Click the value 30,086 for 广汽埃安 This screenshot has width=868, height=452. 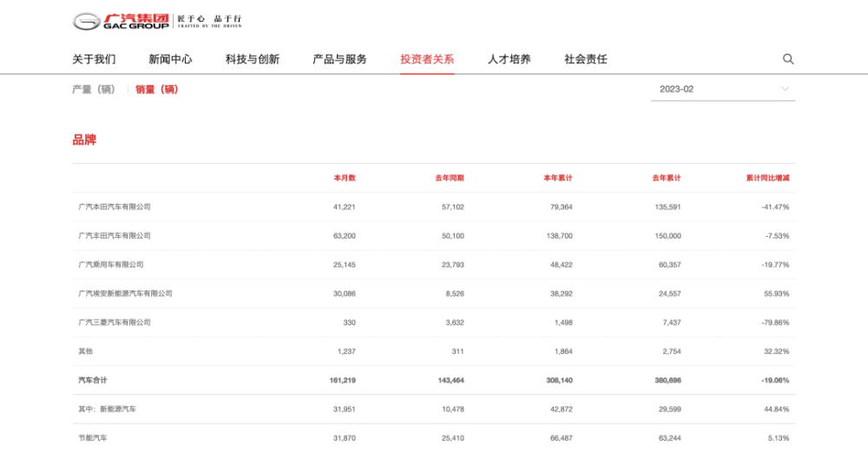pyautogui.click(x=345, y=293)
